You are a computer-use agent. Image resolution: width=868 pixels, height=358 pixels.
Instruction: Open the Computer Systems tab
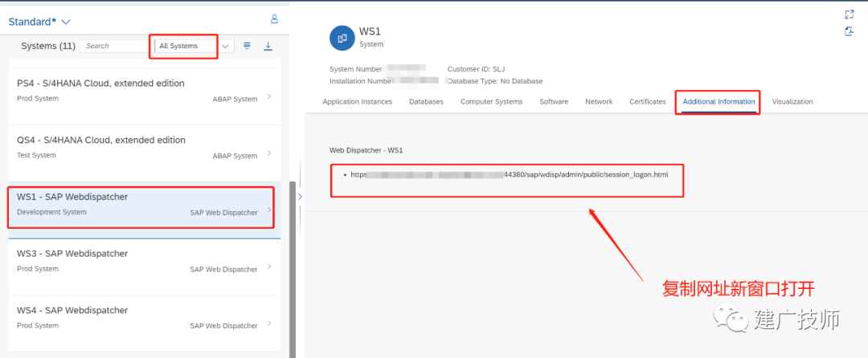492,102
